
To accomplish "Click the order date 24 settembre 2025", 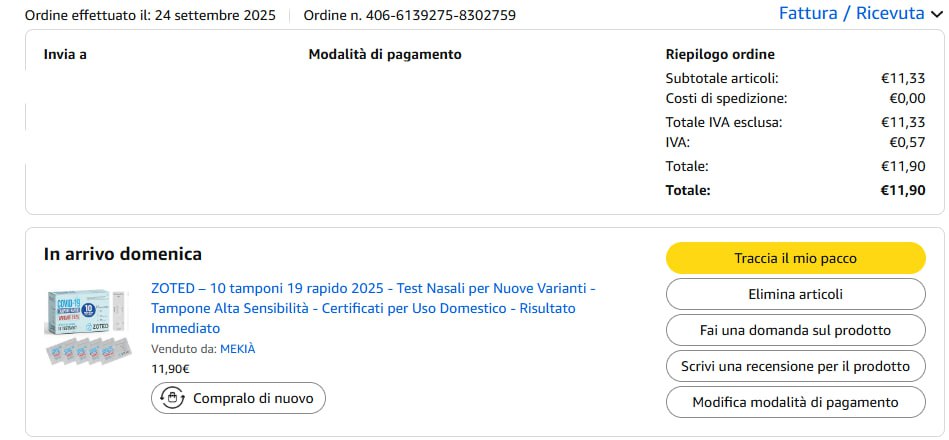I will click(x=215, y=16).
